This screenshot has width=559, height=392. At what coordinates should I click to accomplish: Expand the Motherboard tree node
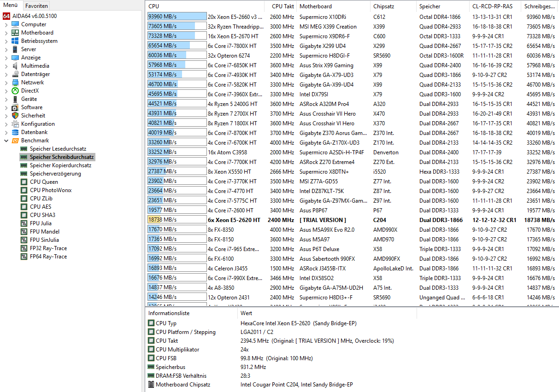pos(6,33)
